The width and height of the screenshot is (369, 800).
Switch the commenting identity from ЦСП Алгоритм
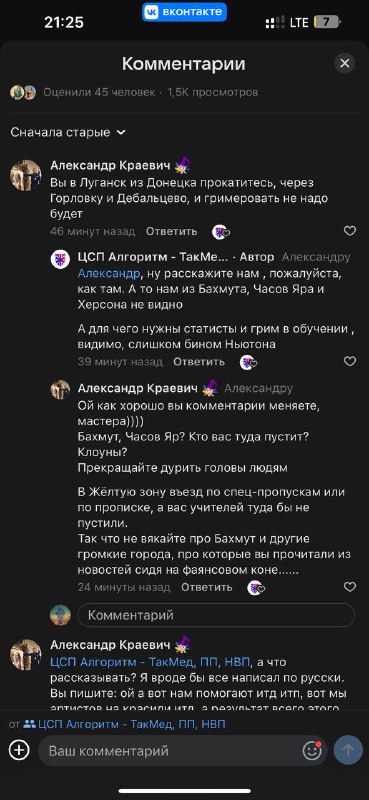click(x=117, y=724)
